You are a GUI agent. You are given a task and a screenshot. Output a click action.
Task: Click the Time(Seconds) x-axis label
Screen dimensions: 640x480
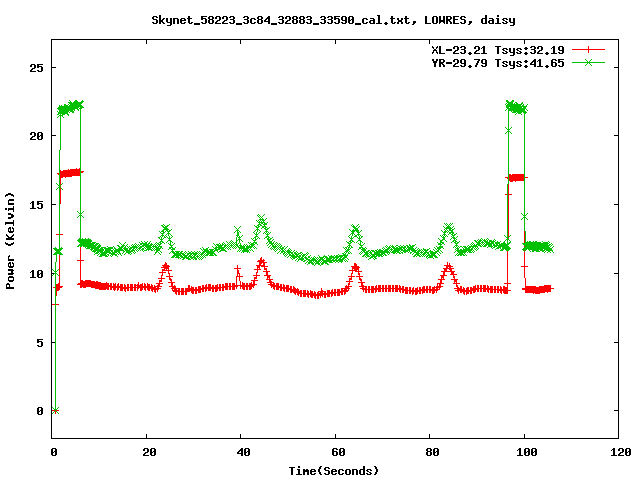(333, 471)
